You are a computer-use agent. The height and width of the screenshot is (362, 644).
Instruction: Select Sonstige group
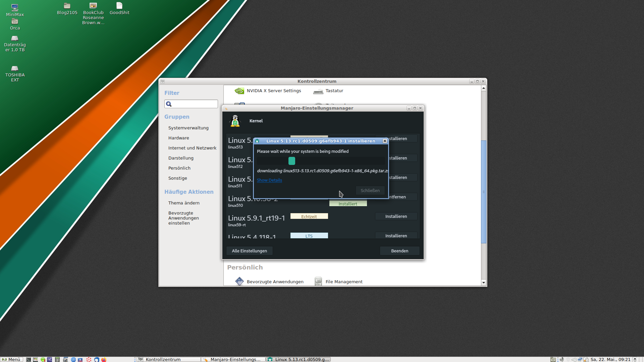pos(178,178)
